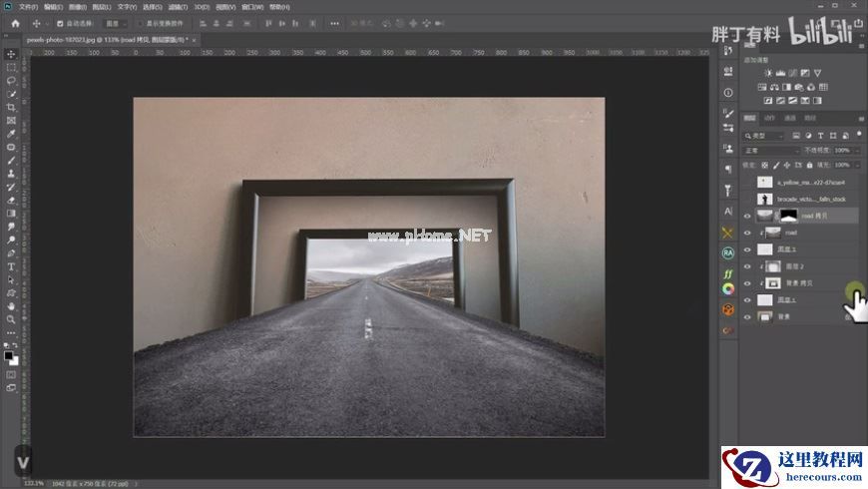This screenshot has width=868, height=489.
Task: Open the RA plugin panel icon
Action: coord(728,253)
